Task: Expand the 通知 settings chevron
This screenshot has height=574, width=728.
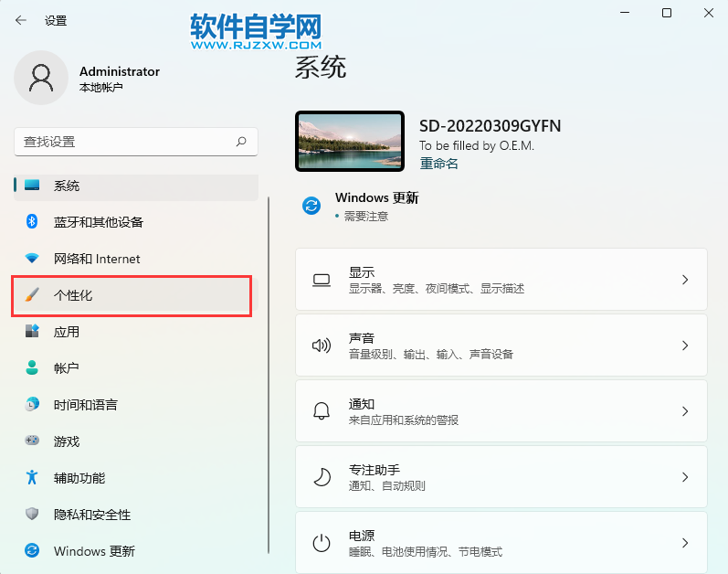Action: 685,411
